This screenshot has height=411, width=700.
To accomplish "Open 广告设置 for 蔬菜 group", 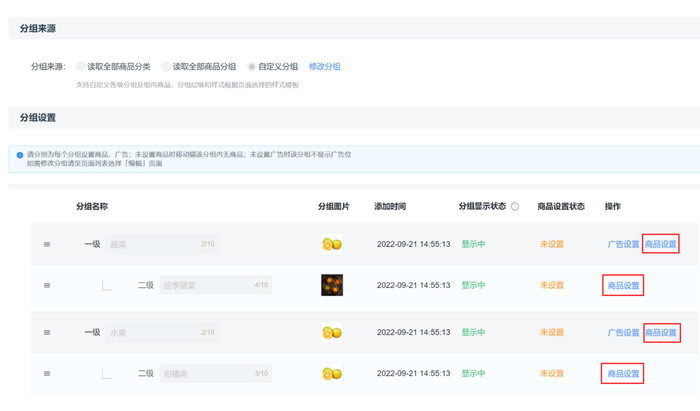I will (623, 244).
